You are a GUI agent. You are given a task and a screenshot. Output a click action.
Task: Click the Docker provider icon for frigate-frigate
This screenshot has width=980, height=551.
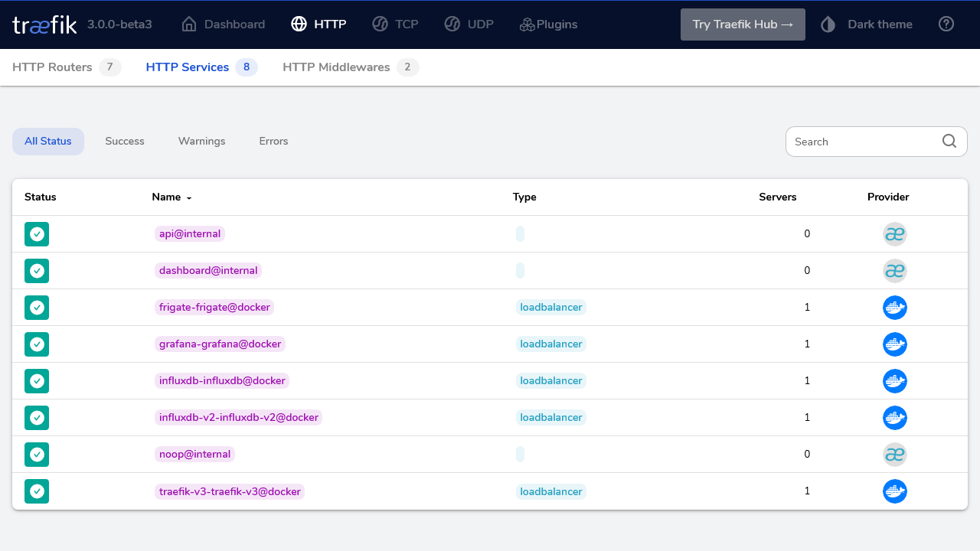click(x=894, y=308)
